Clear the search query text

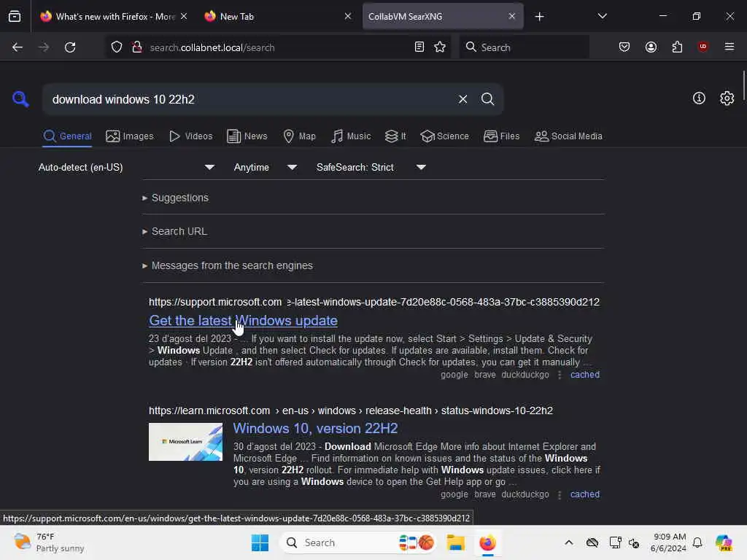point(462,99)
